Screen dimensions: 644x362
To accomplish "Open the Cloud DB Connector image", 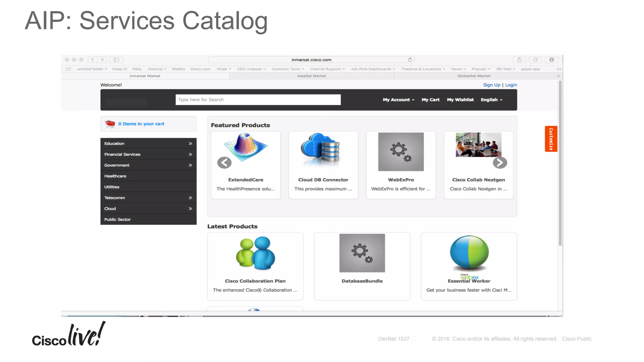I will point(320,150).
